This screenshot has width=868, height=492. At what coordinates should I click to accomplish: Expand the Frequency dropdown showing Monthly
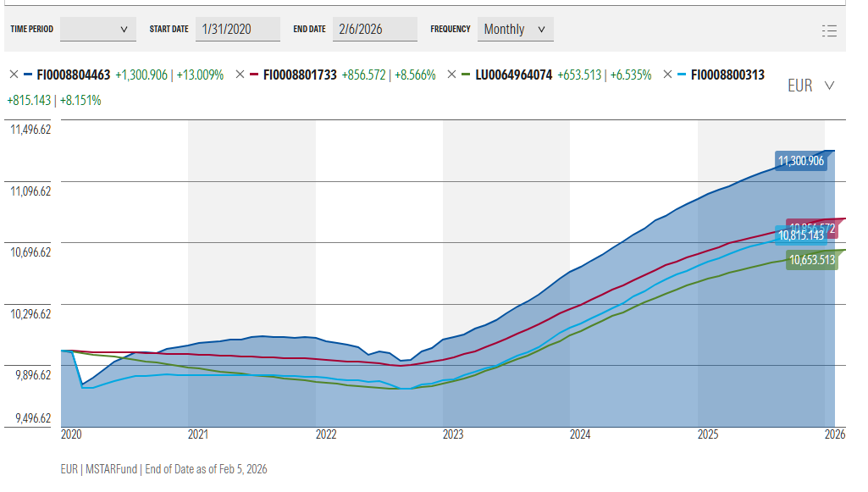[x=515, y=29]
